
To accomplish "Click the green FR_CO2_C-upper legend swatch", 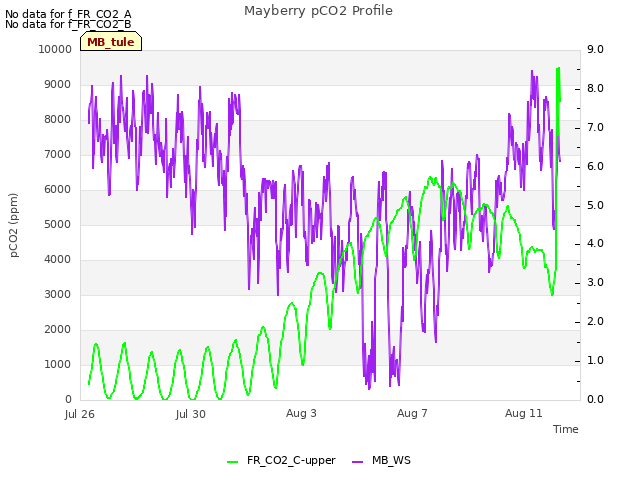I will coord(232,462).
